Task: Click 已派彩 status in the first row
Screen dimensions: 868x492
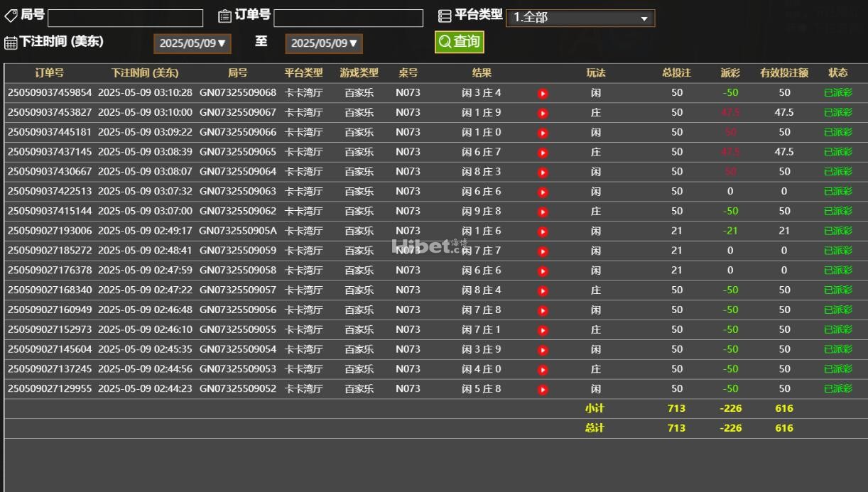Action: (837, 92)
